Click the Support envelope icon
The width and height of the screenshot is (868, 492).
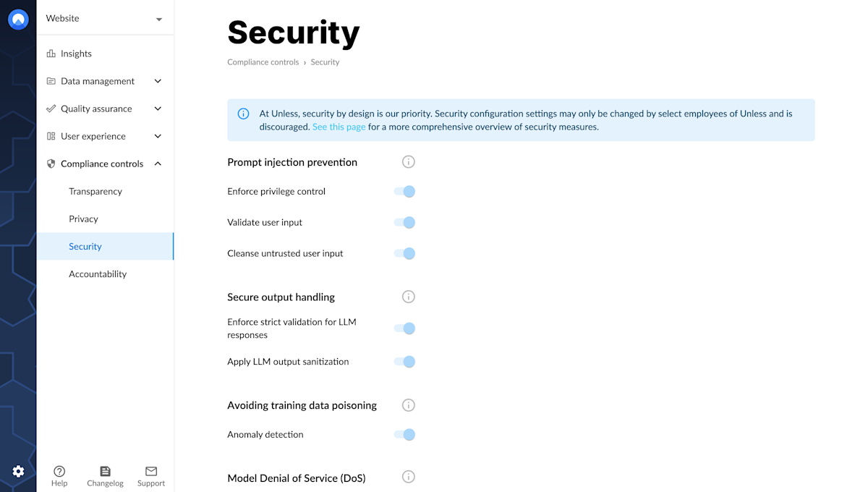click(150, 471)
